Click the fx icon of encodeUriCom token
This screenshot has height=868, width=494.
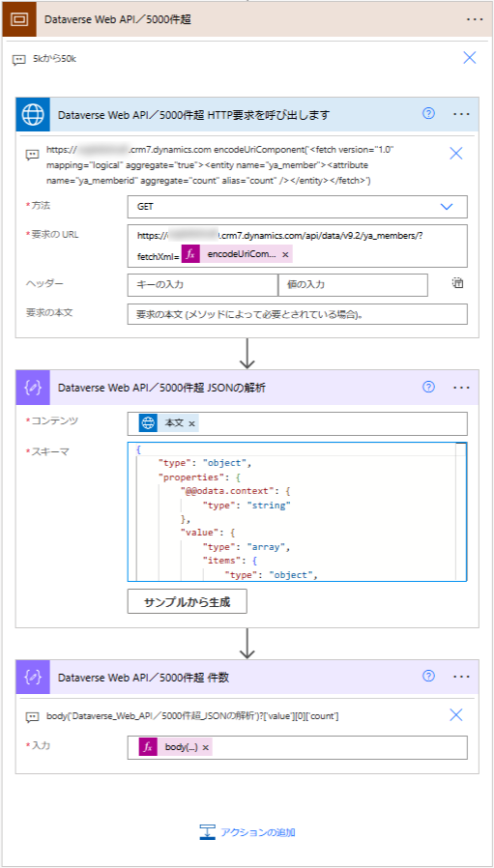(190, 254)
